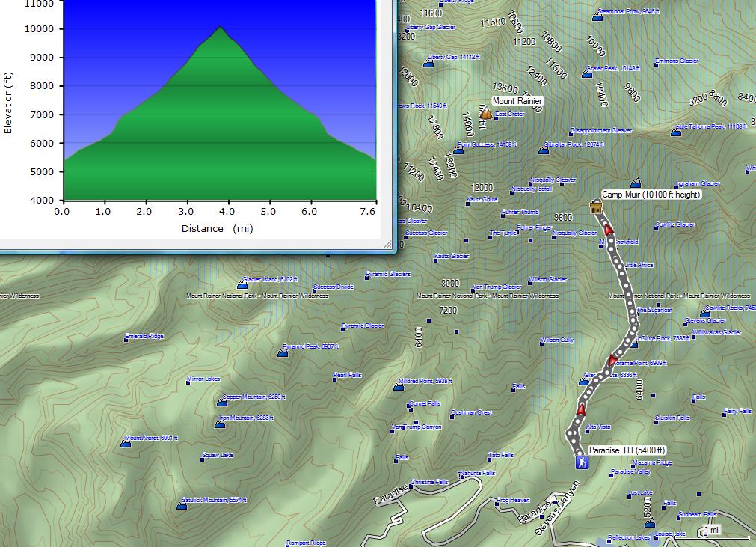This screenshot has height=547, width=756.
Task: Select the Pyramid Peak summit icon
Action: coord(283,353)
